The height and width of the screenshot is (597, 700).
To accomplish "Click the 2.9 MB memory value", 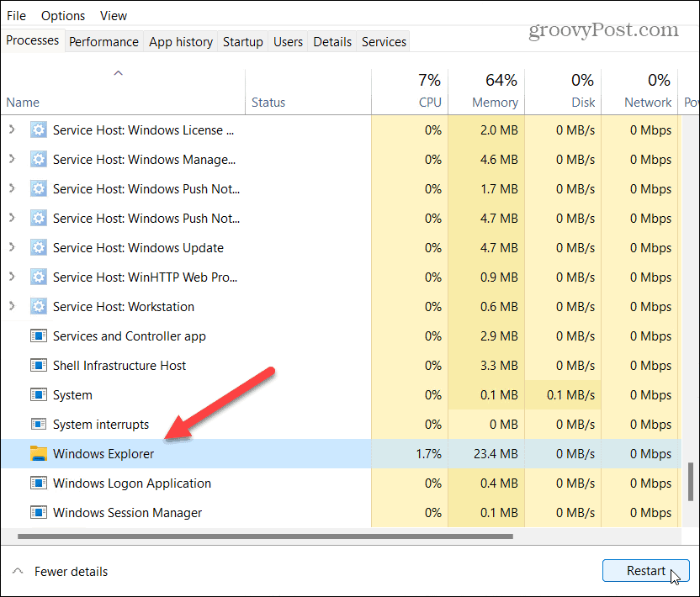I will pos(499,336).
